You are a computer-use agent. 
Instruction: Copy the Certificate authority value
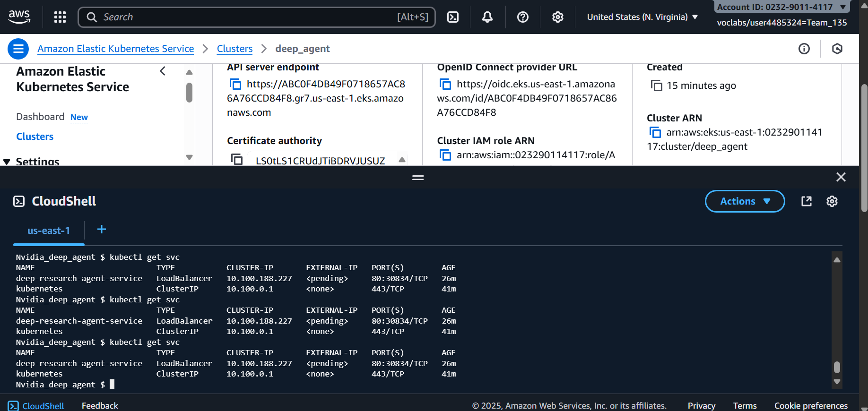(x=237, y=159)
